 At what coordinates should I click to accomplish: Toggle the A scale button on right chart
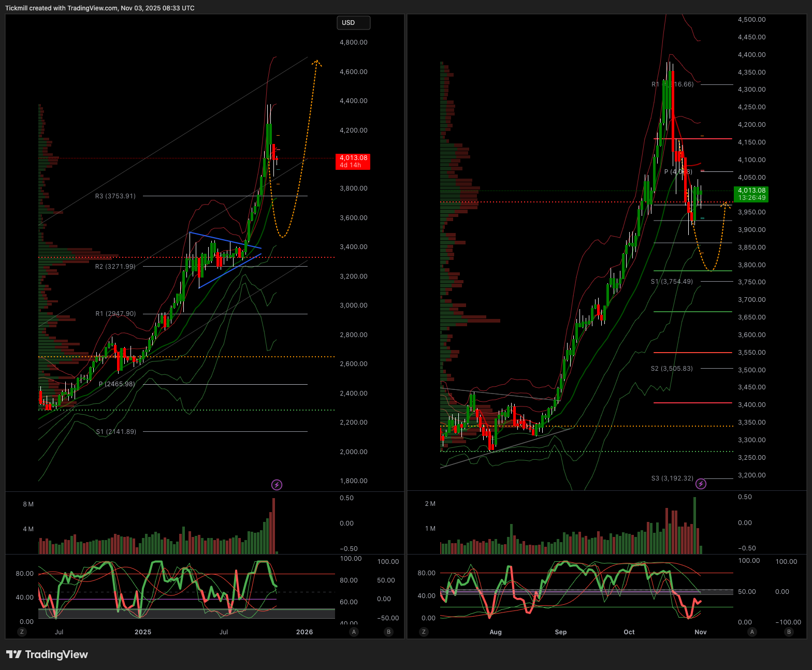click(x=752, y=632)
